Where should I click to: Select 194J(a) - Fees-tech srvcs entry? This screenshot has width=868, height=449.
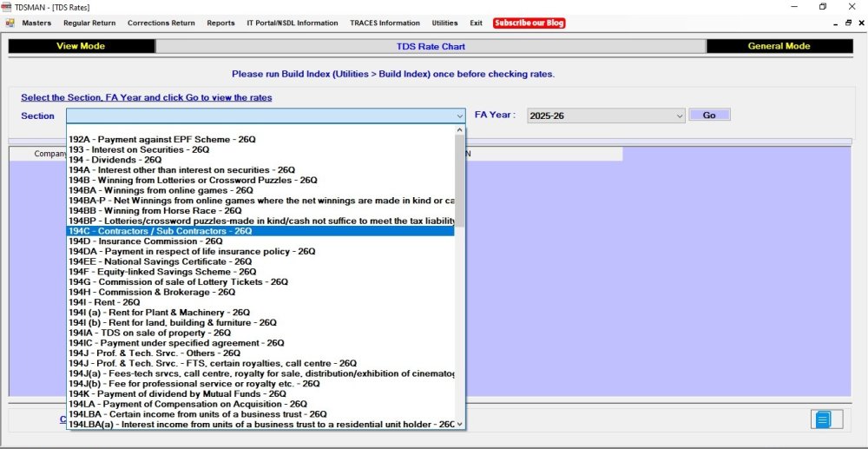click(260, 373)
